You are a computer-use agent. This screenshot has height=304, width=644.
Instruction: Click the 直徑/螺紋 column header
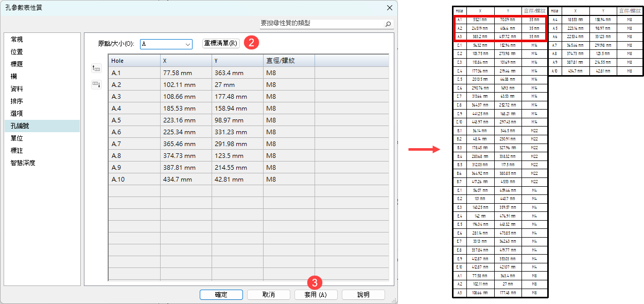(x=288, y=61)
